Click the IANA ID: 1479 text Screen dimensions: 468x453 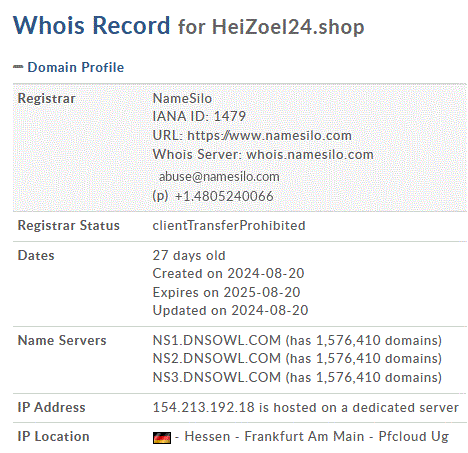click(199, 116)
